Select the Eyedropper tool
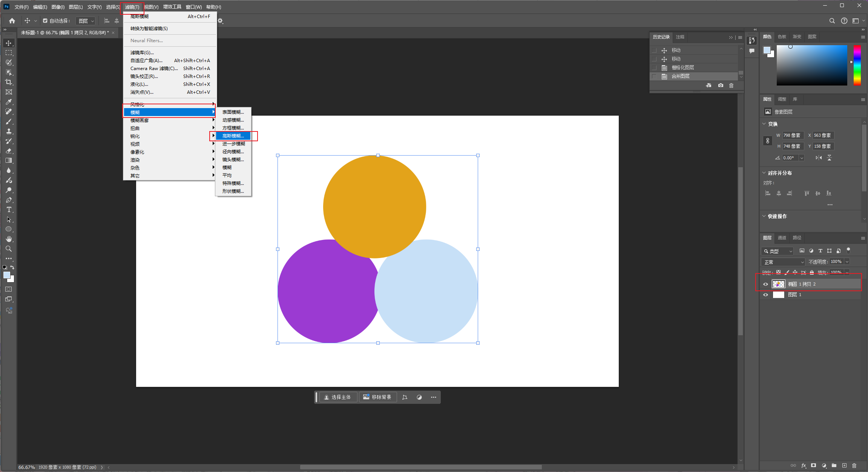Image resolution: width=868 pixels, height=472 pixels. click(x=9, y=102)
